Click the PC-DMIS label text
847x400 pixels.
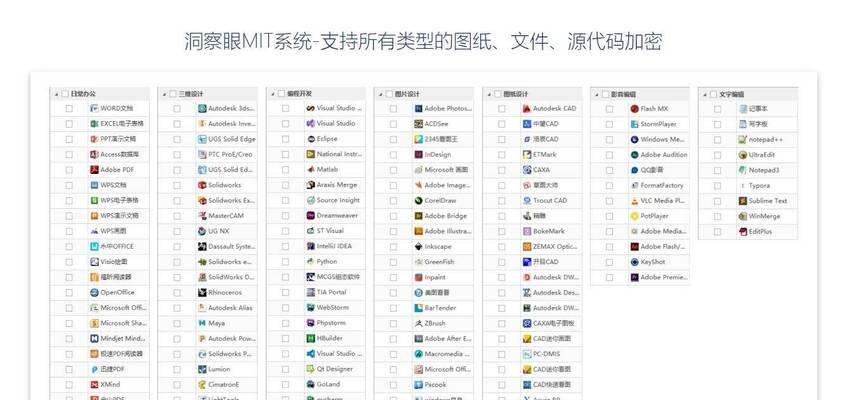coord(547,354)
